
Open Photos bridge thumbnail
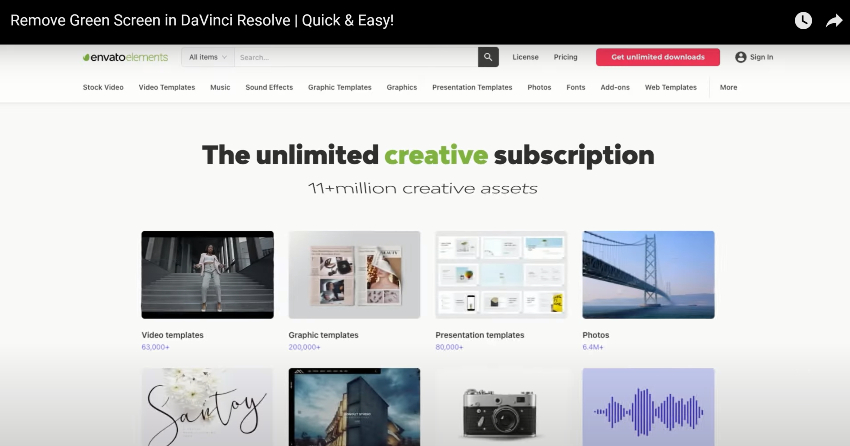(648, 275)
